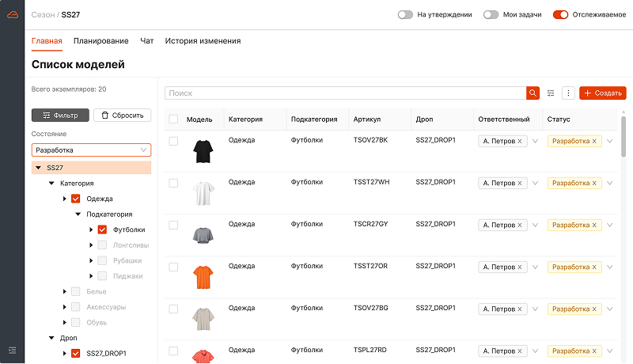Remove А. Петров tag in TSST27OR row
Screen dimensions: 633x364
520,267
